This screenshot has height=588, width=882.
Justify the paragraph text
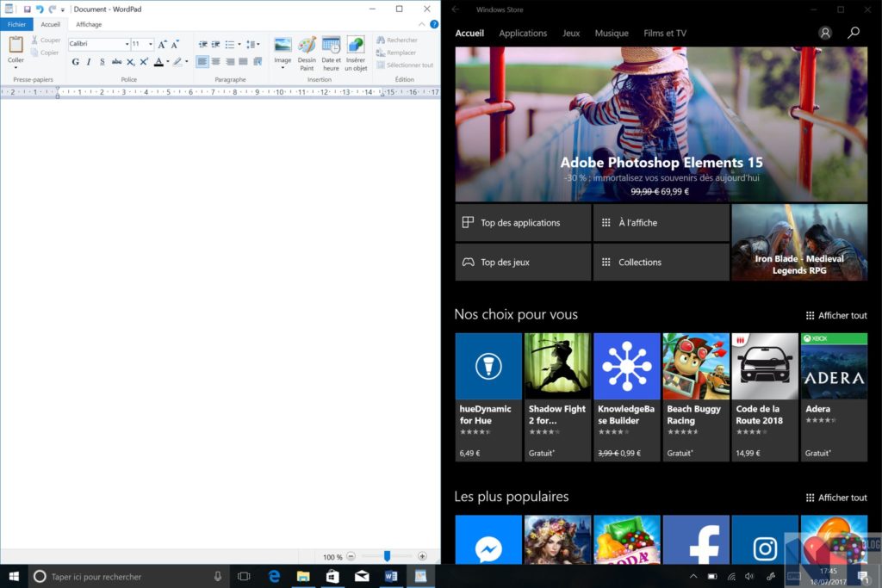point(243,61)
